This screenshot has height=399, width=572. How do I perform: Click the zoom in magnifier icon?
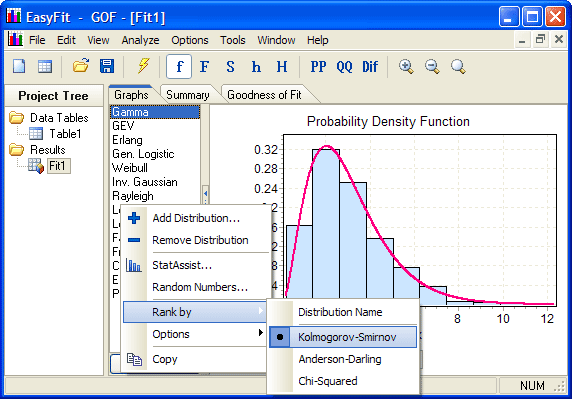406,67
